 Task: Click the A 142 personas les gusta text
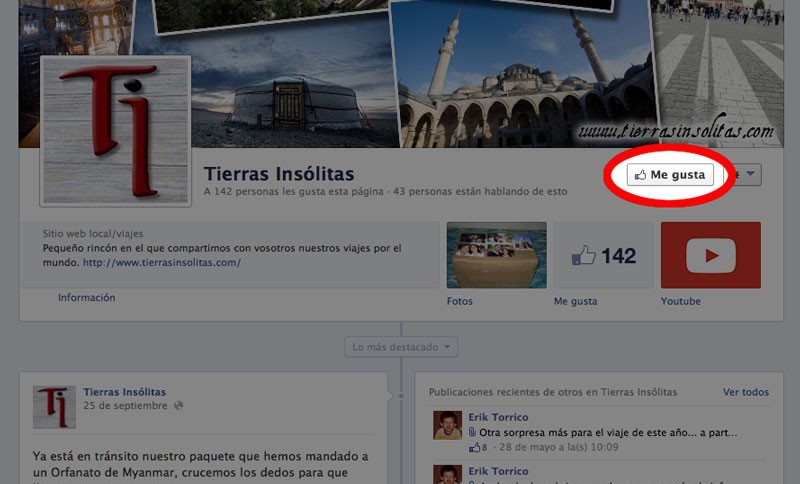point(293,192)
